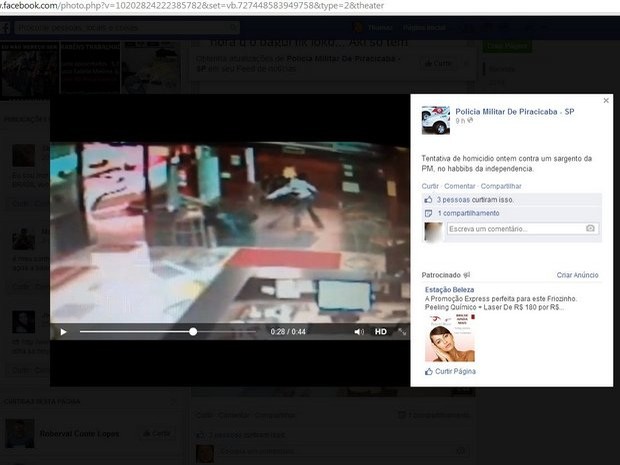
Task: Enter fullscreen video mode
Action: (x=402, y=332)
